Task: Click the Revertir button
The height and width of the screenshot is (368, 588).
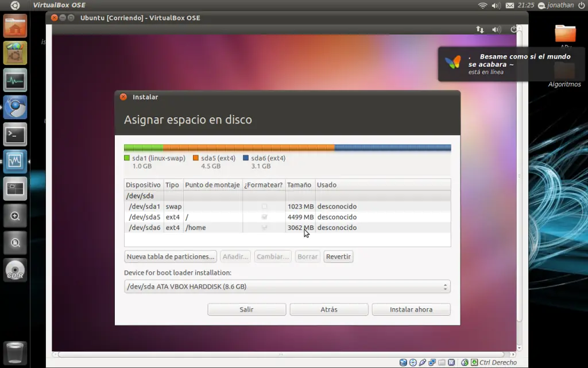Action: pyautogui.click(x=338, y=256)
